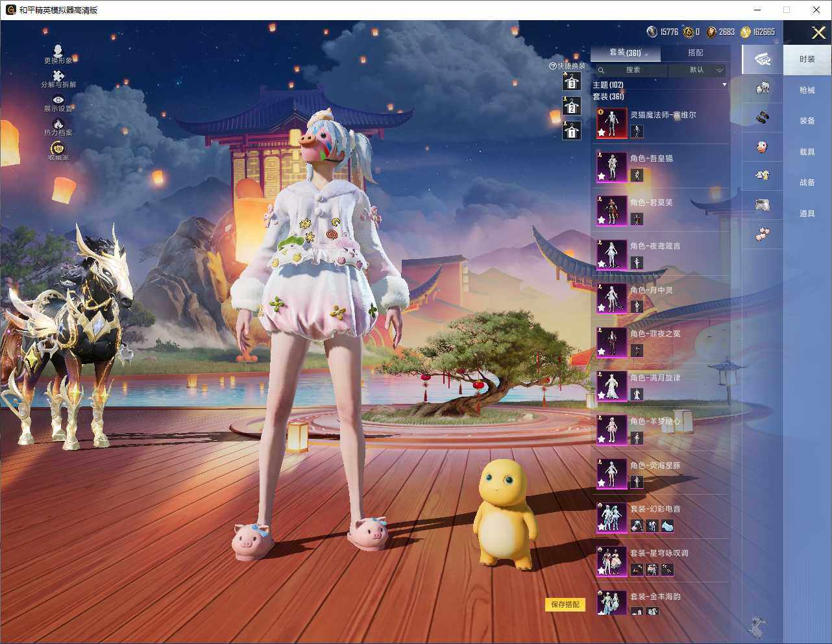Open the 战备 category
The width and height of the screenshot is (832, 644).
tap(807, 182)
